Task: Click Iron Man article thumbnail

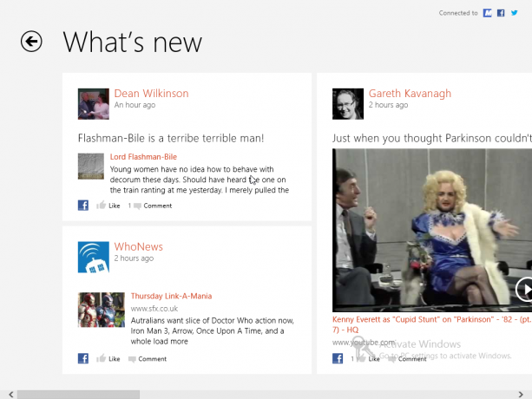Action: 102,310
